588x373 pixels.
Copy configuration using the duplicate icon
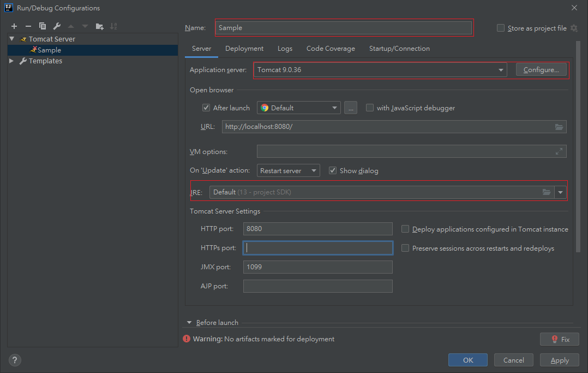click(x=43, y=26)
